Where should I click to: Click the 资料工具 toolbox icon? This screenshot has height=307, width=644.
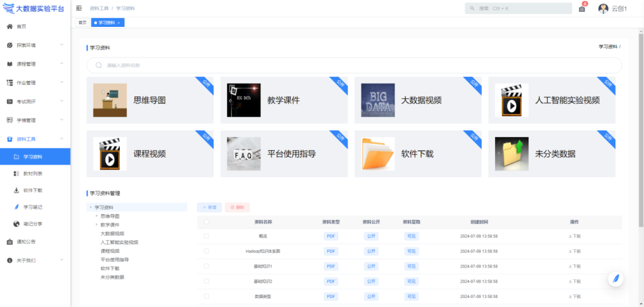tap(10, 139)
